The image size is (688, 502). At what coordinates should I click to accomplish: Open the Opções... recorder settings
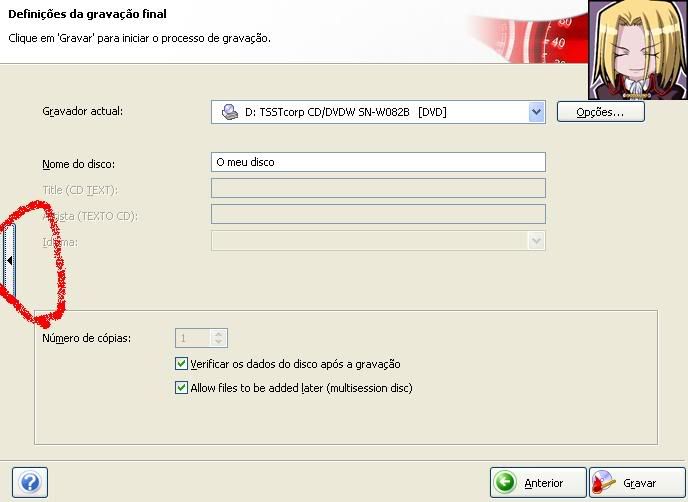click(600, 113)
